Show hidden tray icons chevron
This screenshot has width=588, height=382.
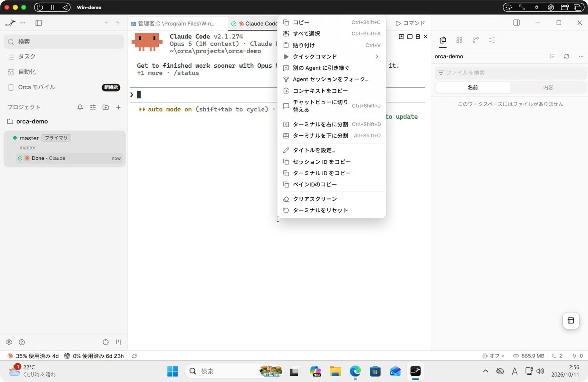(x=485, y=371)
